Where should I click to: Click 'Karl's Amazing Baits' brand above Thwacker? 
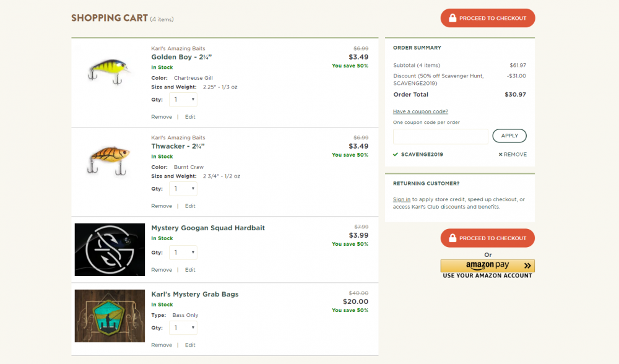[x=178, y=137]
